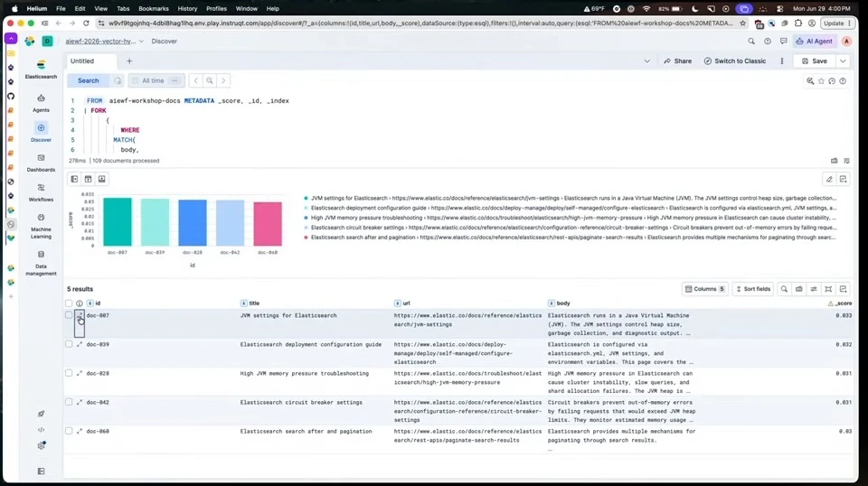Viewport: 868px width, 486px height.
Task: Click the browser address bar
Action: [x=420, y=23]
